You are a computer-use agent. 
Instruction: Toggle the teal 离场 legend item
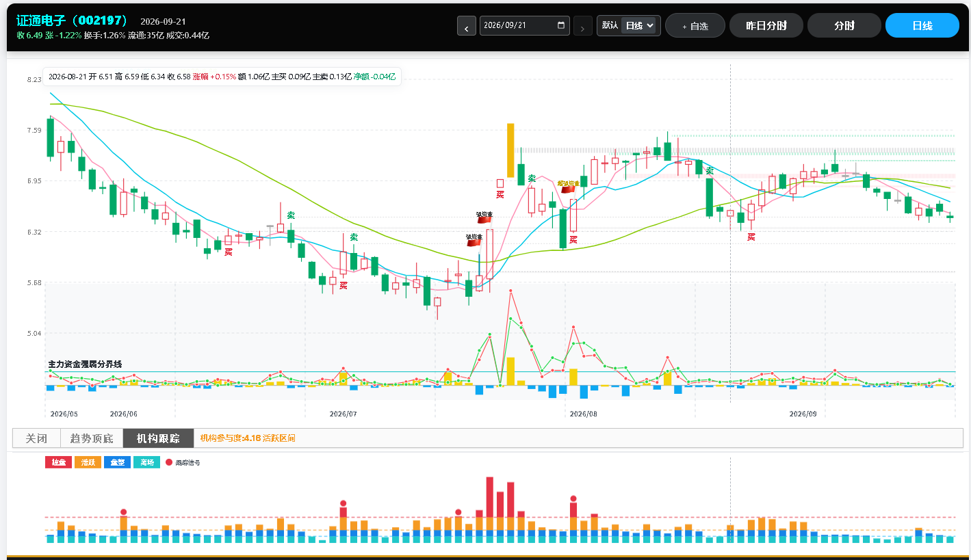pos(146,463)
